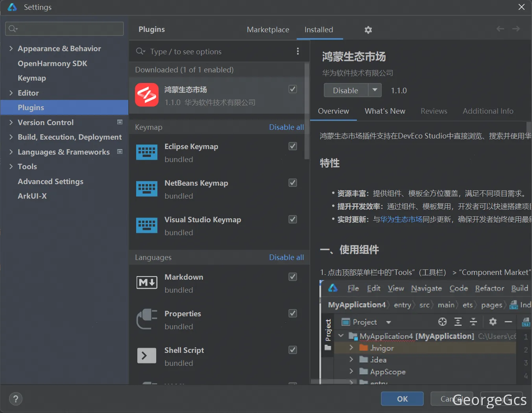Focus the settings search field
The image size is (532, 413).
[x=65, y=29]
